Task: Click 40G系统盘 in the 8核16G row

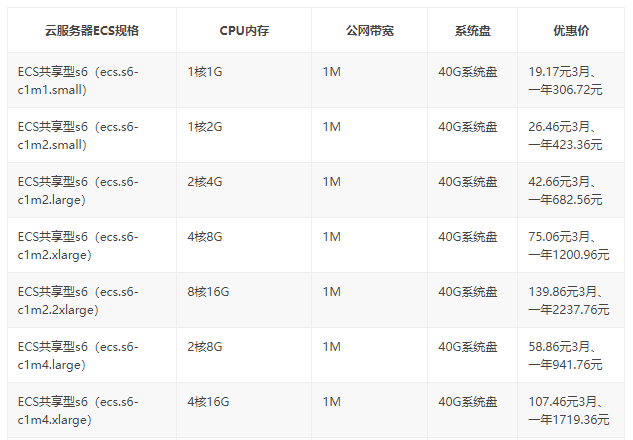Action: 467,291
